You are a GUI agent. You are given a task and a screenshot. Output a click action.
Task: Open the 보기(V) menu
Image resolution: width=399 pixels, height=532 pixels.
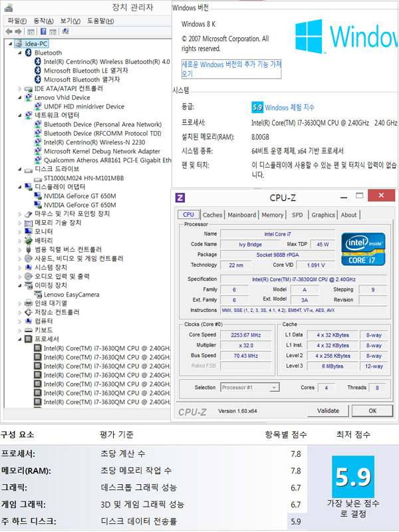pyautogui.click(x=70, y=21)
